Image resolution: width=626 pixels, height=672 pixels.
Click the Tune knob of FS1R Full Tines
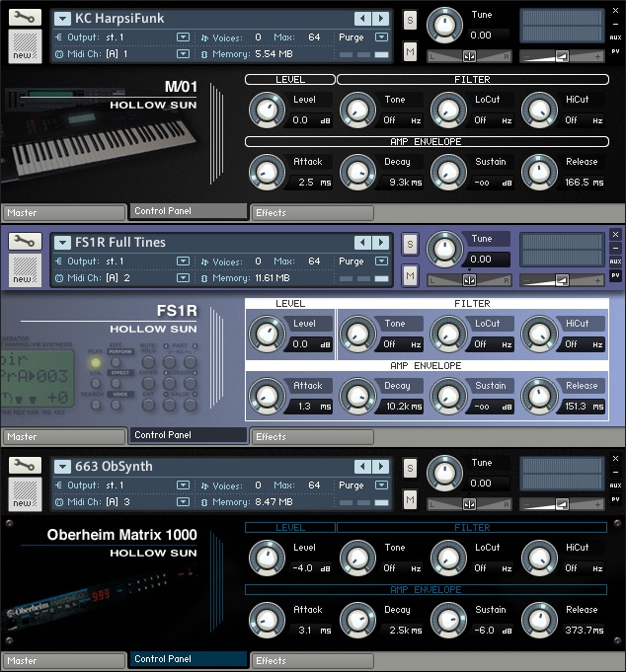point(444,249)
